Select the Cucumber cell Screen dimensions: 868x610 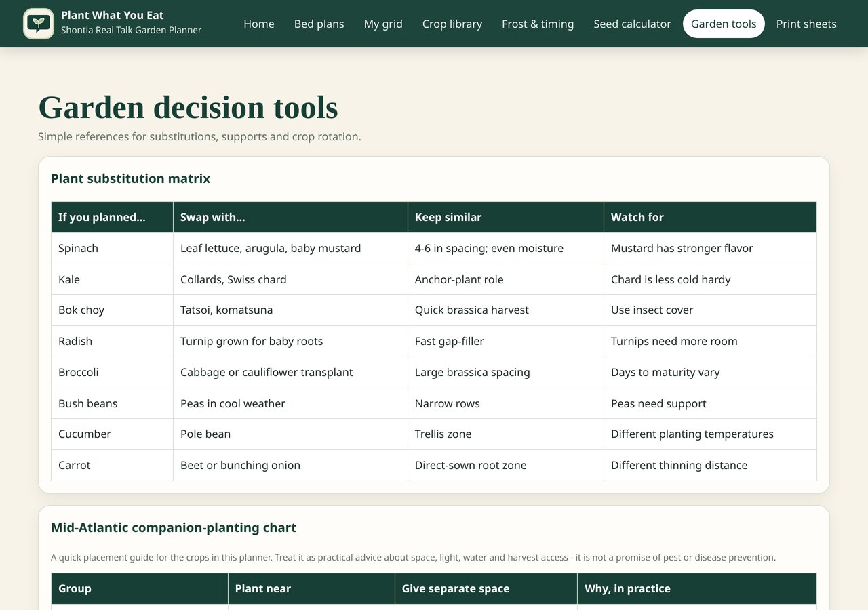coord(112,434)
